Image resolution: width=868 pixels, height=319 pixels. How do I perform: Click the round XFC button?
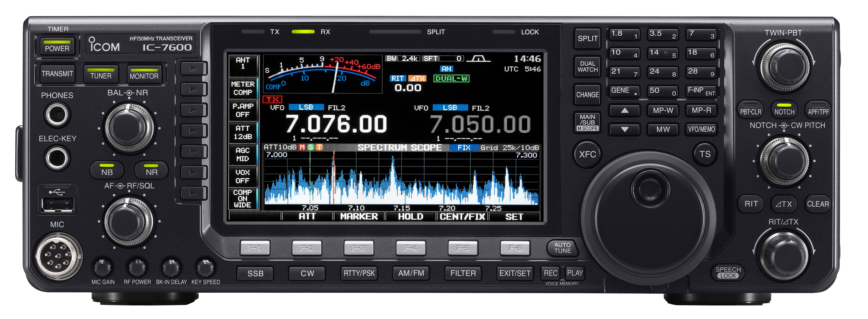click(587, 154)
